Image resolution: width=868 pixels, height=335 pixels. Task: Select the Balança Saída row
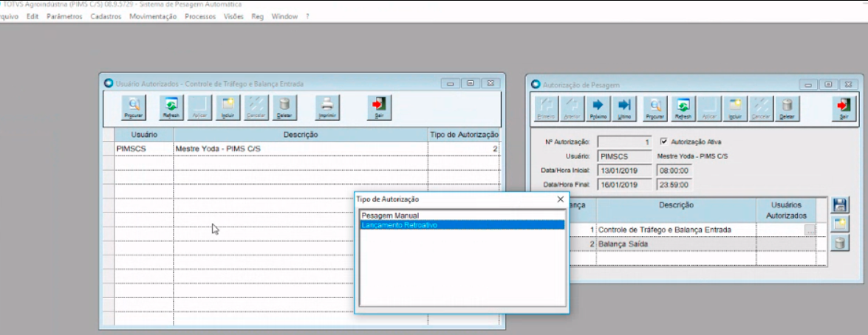(677, 244)
